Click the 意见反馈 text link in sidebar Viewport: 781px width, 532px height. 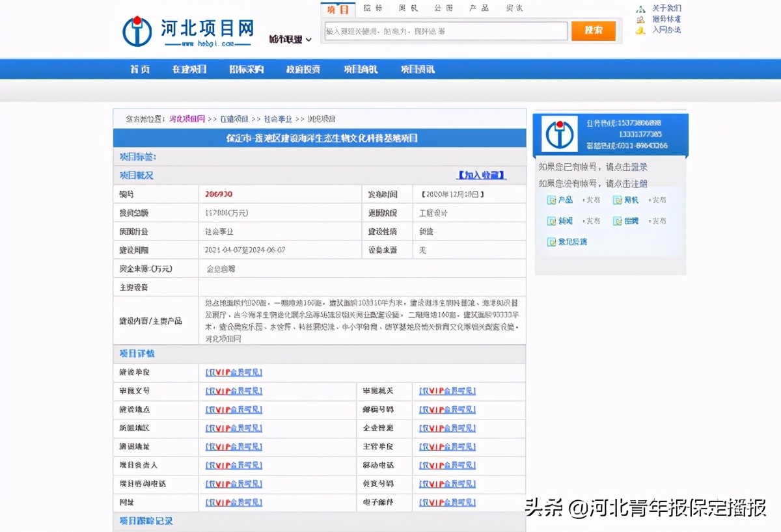(572, 242)
